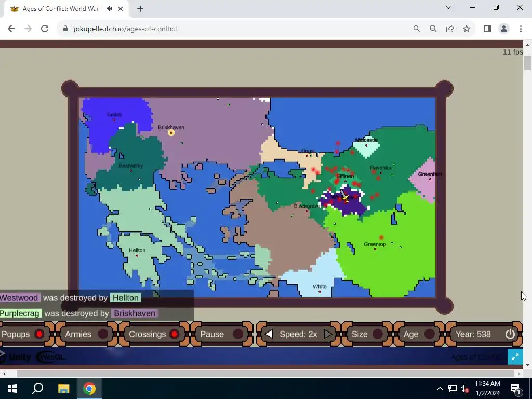This screenshot has width=532, height=399.
Task: Click the 11 fps counter
Action: point(513,52)
